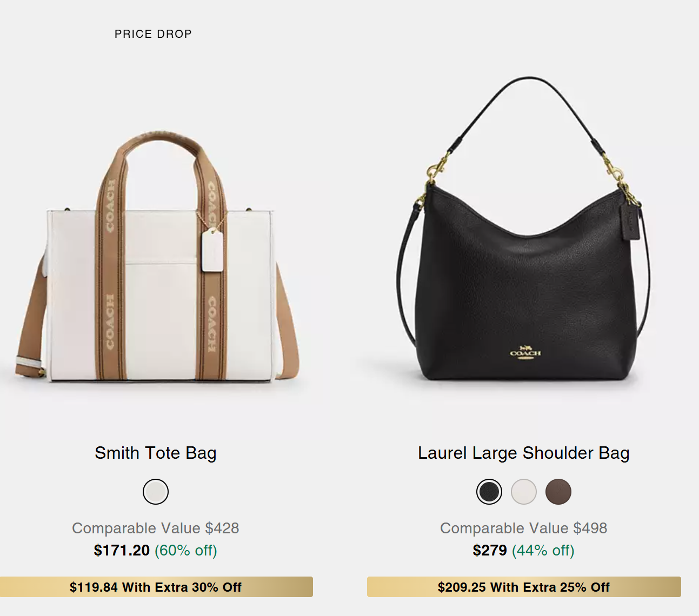Click the Comparable Value $498 text
This screenshot has height=616, width=699.
pyautogui.click(x=523, y=528)
